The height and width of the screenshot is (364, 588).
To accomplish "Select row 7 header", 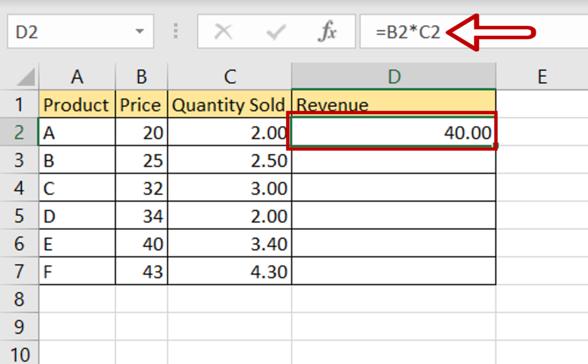I will click(20, 271).
